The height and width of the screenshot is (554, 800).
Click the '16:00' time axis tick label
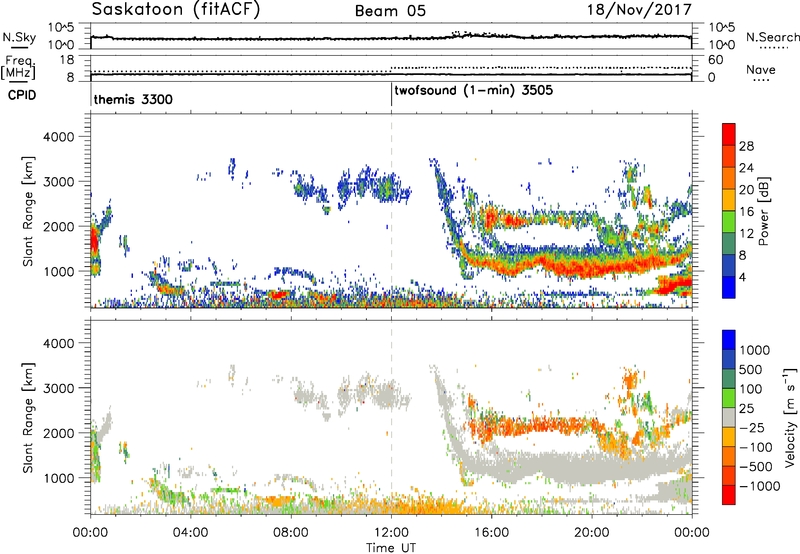(492, 533)
